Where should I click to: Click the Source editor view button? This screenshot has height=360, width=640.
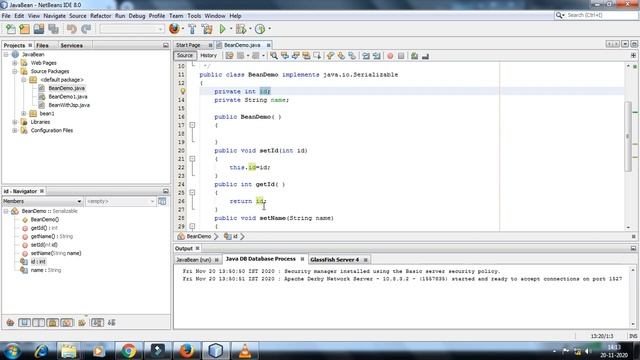click(x=185, y=56)
